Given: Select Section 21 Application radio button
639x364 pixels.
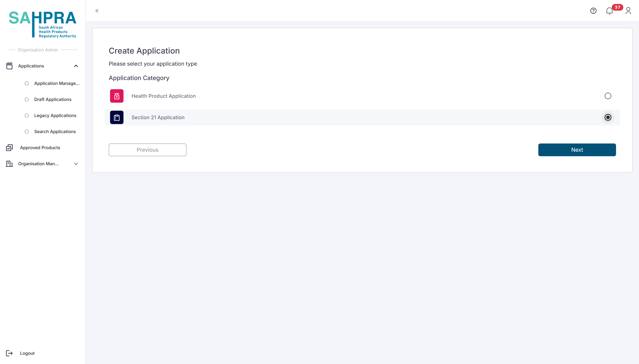Looking at the screenshot, I should click(x=608, y=118).
